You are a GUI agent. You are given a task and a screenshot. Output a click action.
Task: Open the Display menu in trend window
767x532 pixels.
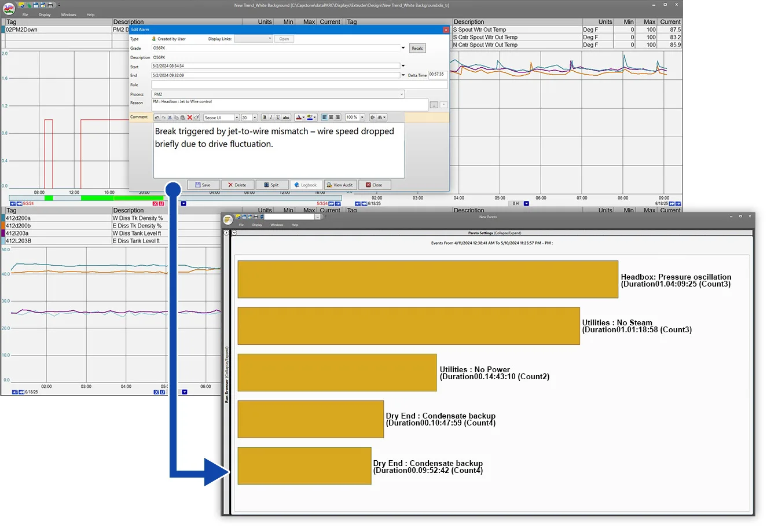[45, 14]
